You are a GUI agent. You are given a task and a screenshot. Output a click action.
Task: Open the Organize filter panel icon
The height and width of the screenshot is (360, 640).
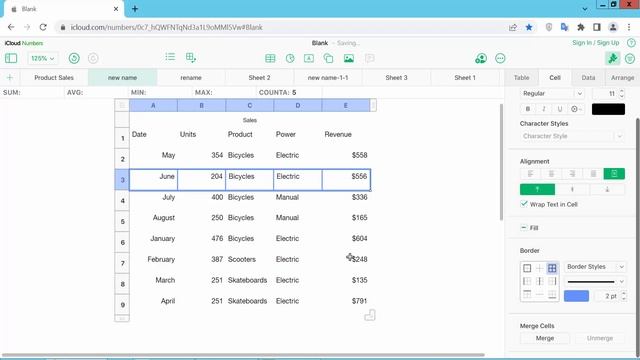pyautogui.click(x=630, y=58)
